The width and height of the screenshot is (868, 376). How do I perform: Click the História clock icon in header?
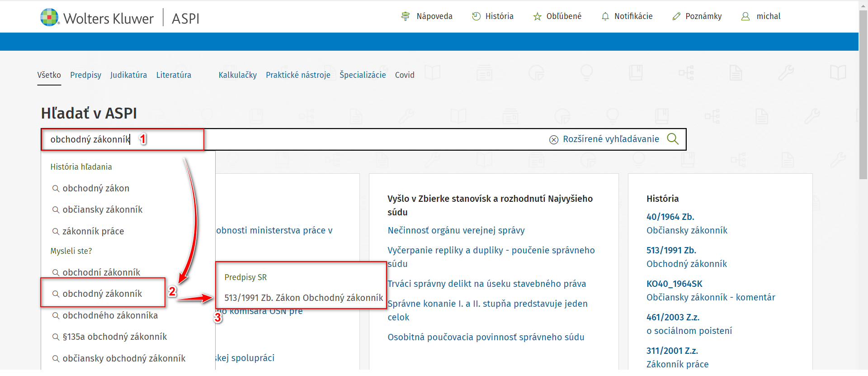(x=476, y=16)
